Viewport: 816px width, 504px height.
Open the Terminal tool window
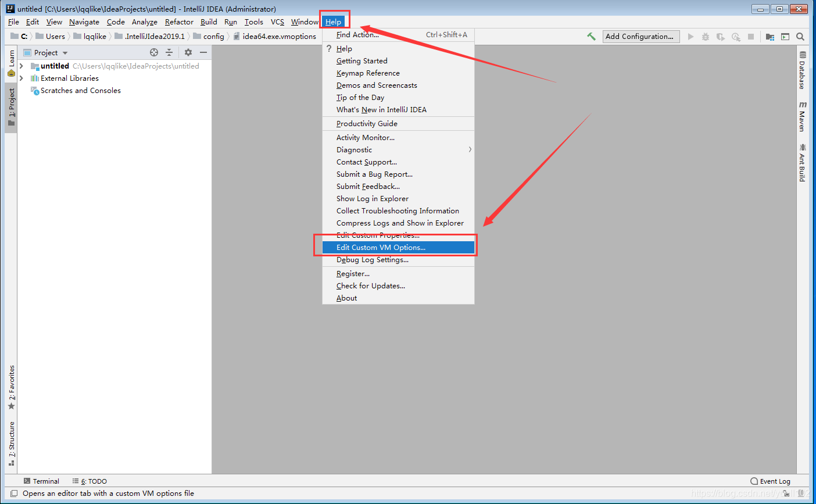[x=41, y=481]
